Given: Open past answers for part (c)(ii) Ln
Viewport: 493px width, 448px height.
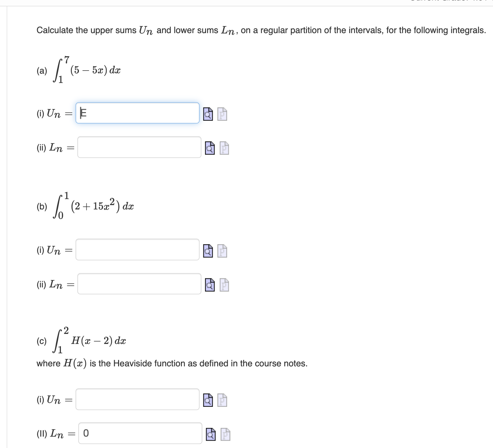Looking at the screenshot, I should coord(225,435).
